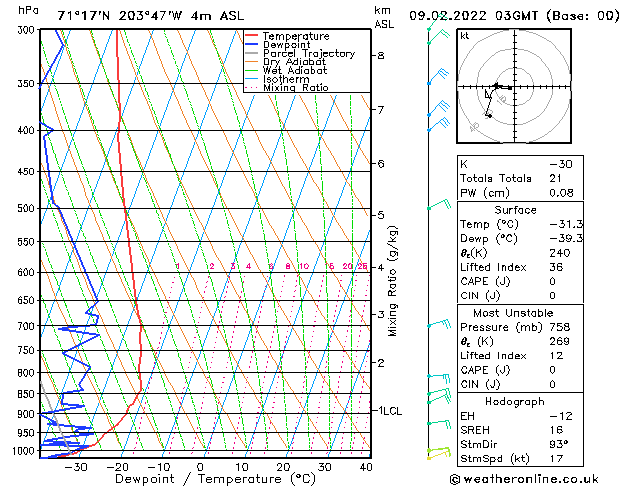Click the surface theta-e value 240
This screenshot has width=629, height=486.
pos(560,253)
